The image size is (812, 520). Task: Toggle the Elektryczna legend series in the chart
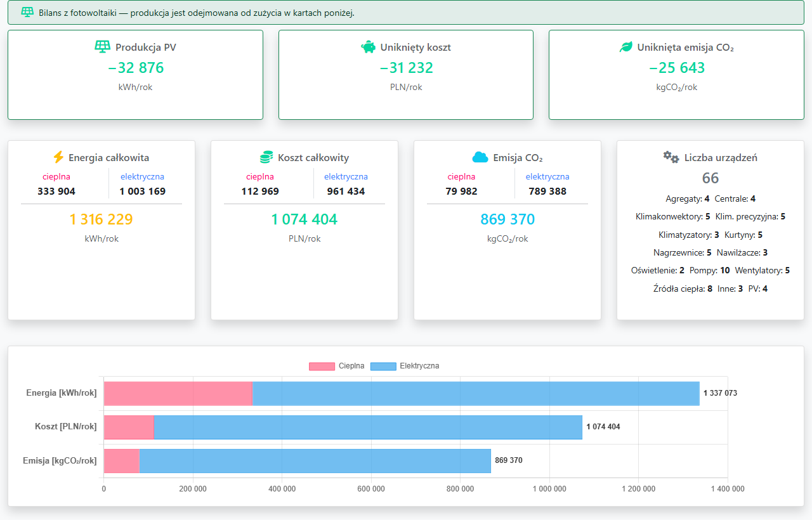404,366
